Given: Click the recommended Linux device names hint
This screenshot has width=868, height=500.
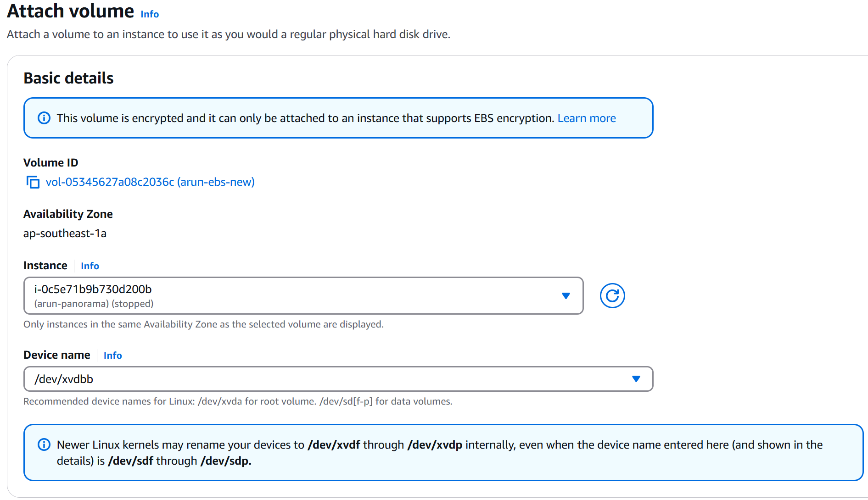Looking at the screenshot, I should (x=238, y=401).
